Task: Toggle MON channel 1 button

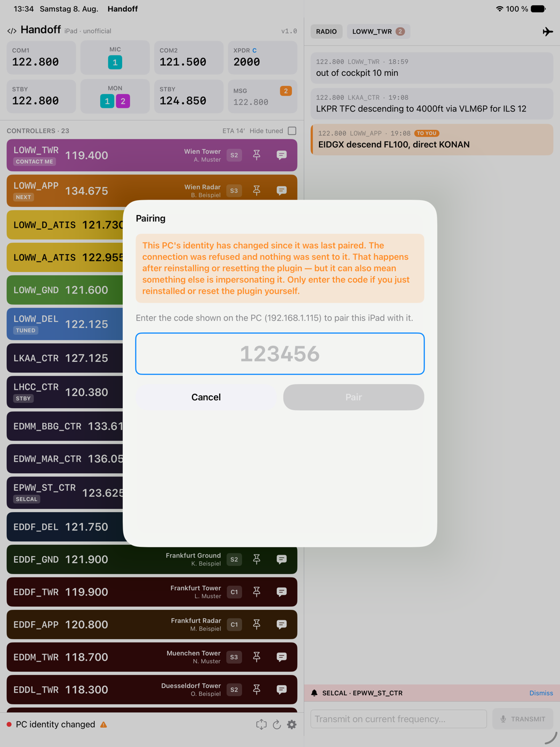Action: click(x=107, y=101)
